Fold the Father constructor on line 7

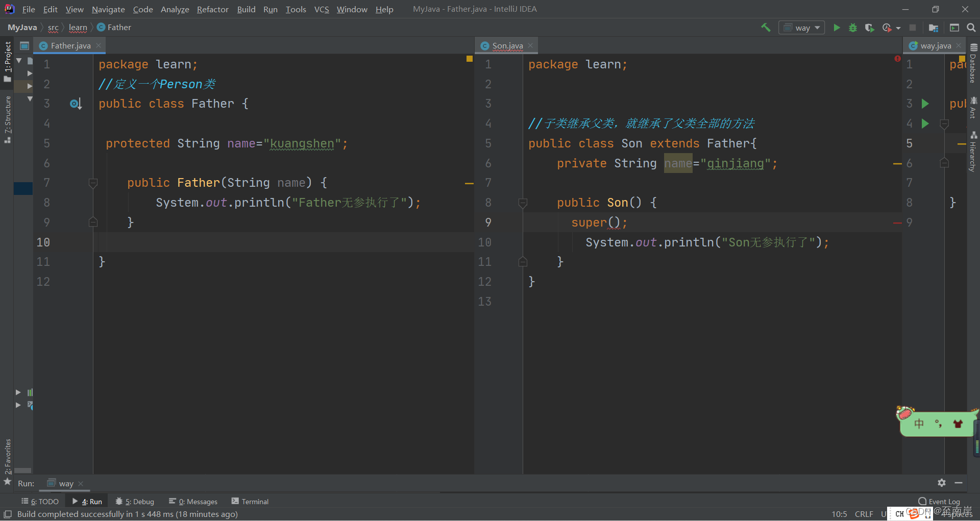click(93, 183)
